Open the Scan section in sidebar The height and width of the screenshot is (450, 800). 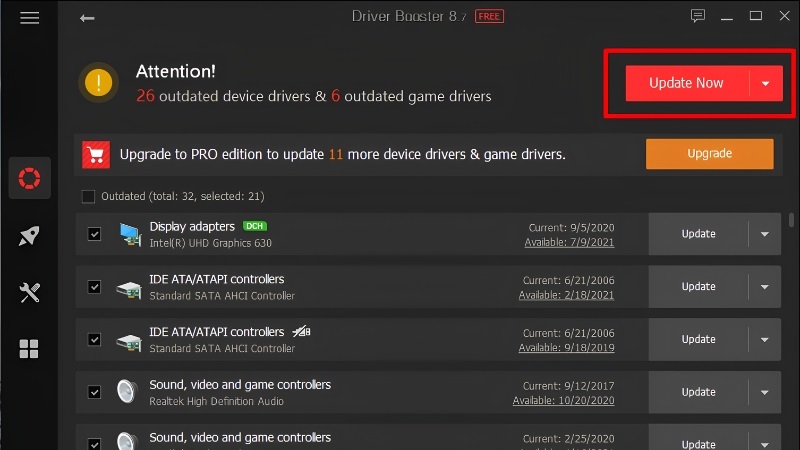[30, 178]
